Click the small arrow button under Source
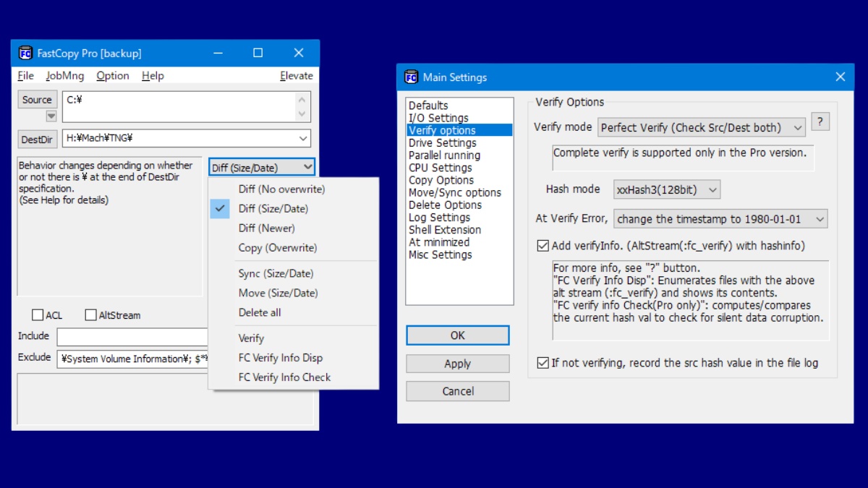 tap(51, 116)
